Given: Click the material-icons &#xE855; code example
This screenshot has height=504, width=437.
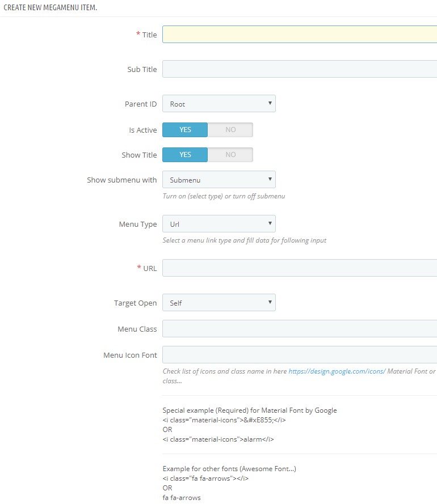Looking at the screenshot, I should point(224,420).
